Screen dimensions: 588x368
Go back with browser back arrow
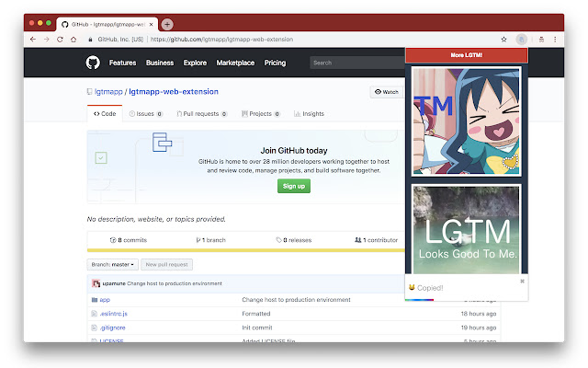[33, 39]
